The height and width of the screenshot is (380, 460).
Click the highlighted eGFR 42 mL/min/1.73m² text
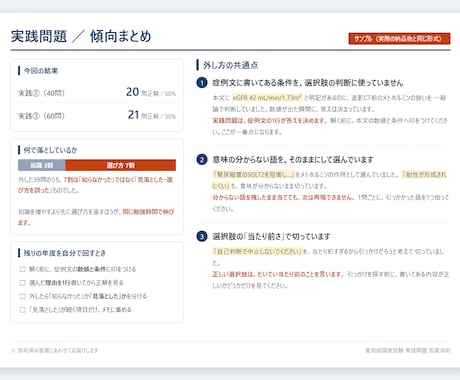(267, 98)
